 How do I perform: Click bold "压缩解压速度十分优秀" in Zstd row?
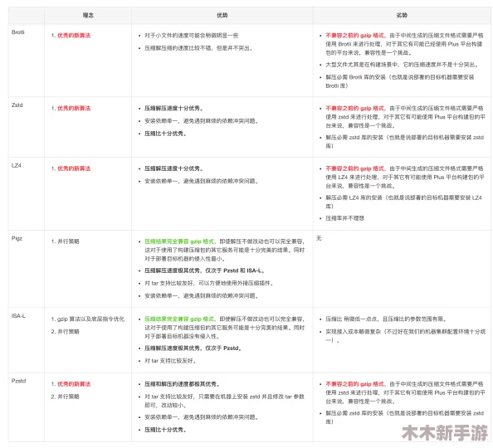point(173,108)
